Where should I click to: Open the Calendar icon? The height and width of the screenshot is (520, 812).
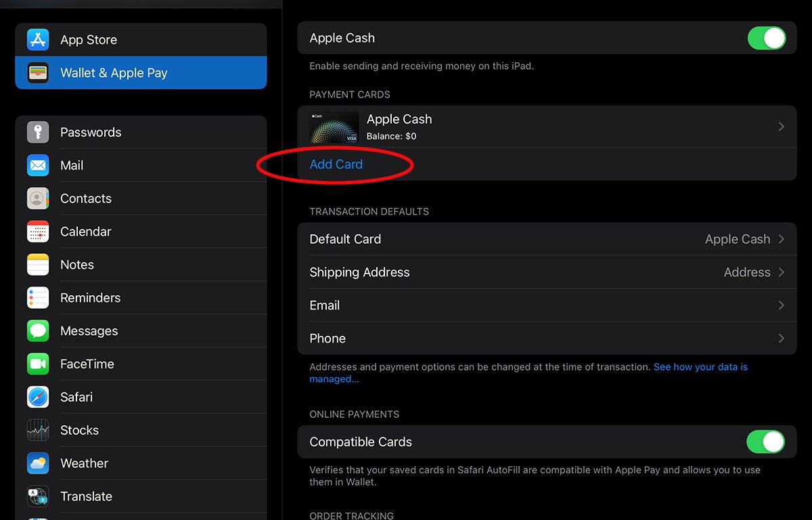[x=38, y=232]
